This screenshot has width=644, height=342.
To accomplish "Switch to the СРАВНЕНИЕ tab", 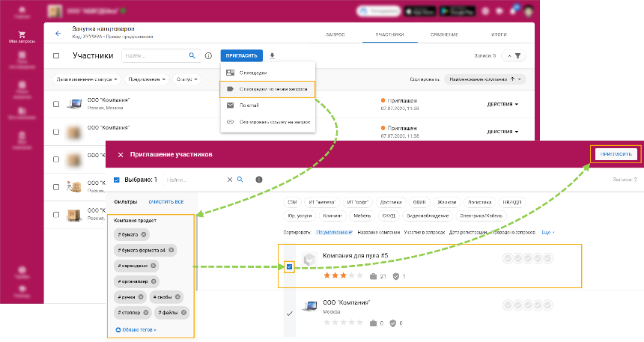I will click(x=445, y=34).
